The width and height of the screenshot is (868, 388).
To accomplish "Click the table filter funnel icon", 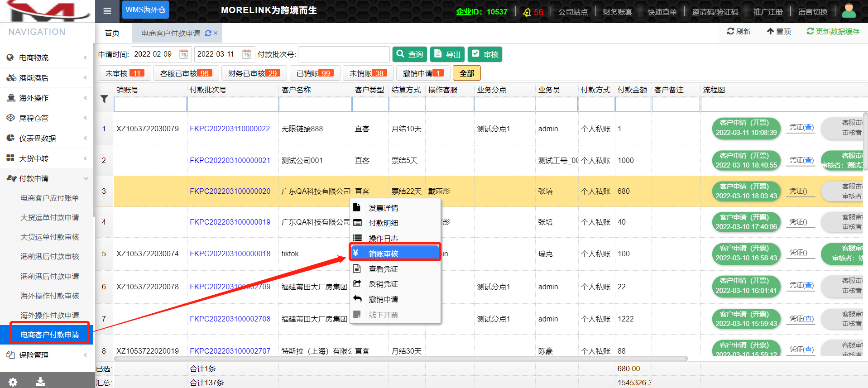I will click(104, 99).
